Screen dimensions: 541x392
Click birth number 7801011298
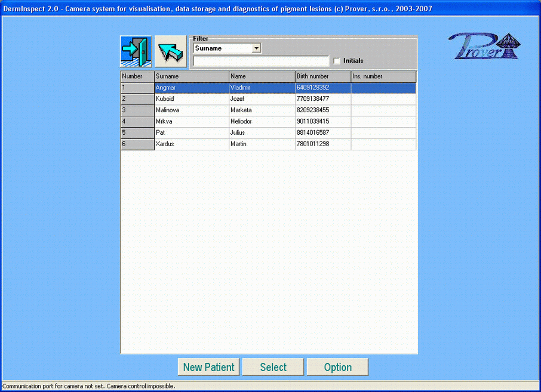pos(313,144)
